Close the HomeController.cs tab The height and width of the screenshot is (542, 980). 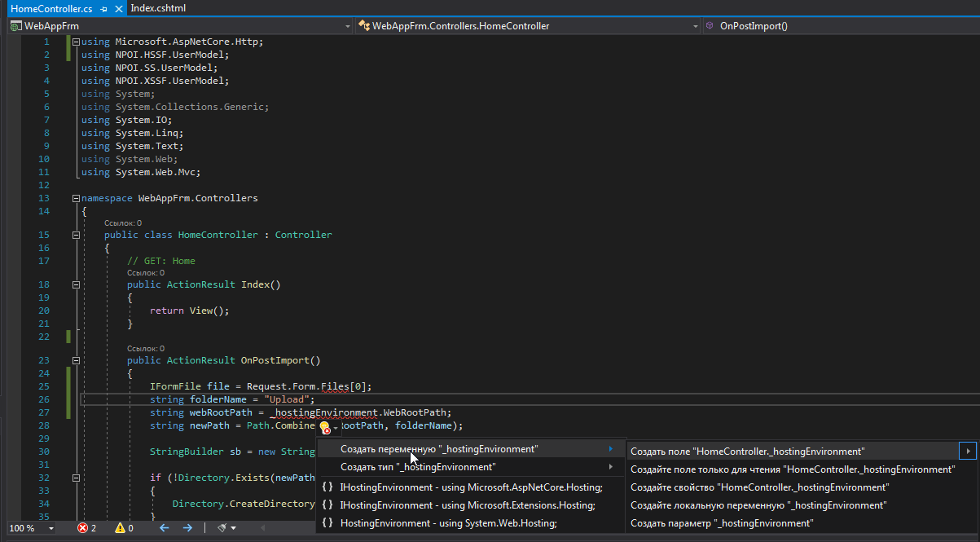pyautogui.click(x=117, y=7)
